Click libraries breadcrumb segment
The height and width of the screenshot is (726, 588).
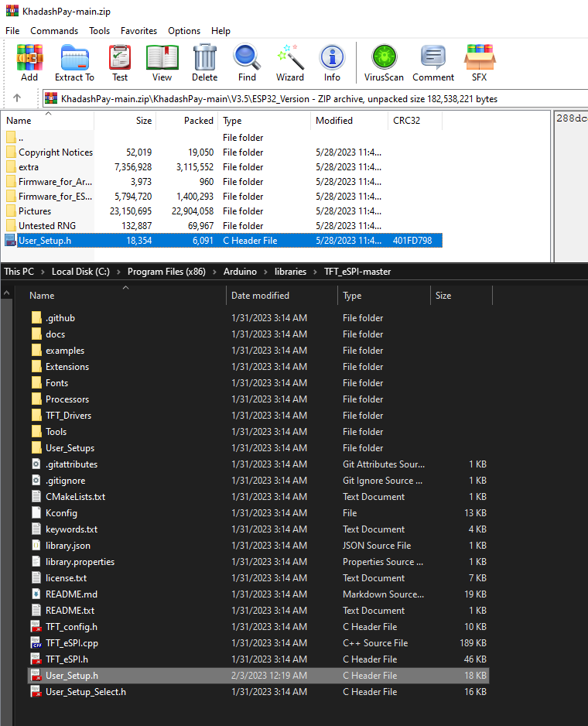tap(290, 272)
